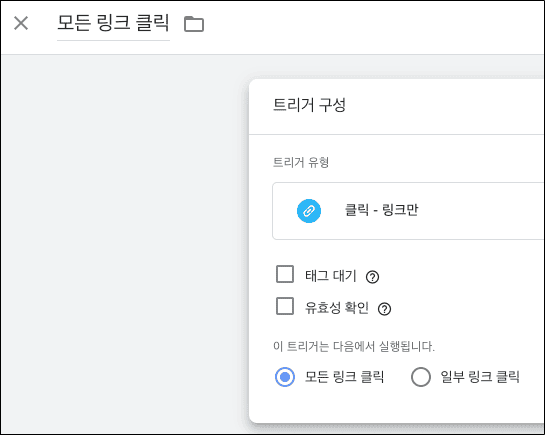Image resolution: width=545 pixels, height=435 pixels.
Task: Open the 클릭 - 링크만 trigger type selector
Action: coord(408,211)
